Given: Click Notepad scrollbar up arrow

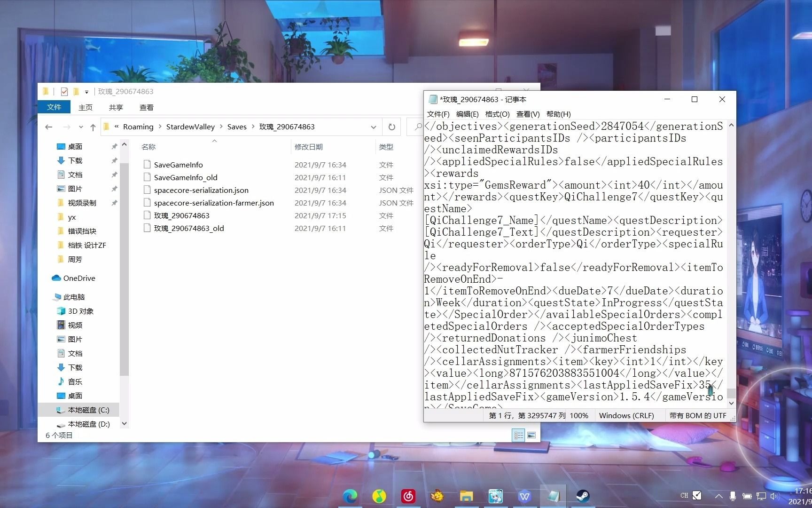Looking at the screenshot, I should [731, 125].
